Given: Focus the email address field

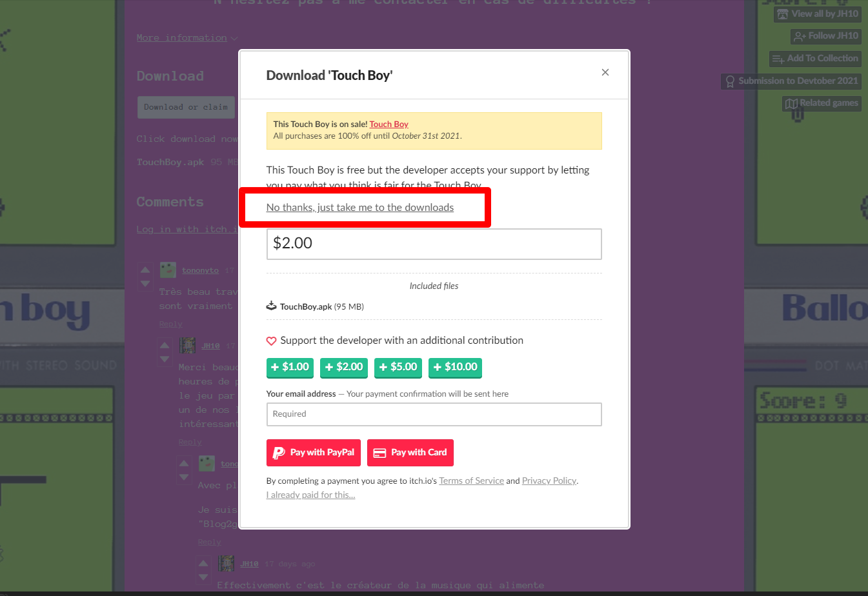Looking at the screenshot, I should pyautogui.click(x=434, y=414).
